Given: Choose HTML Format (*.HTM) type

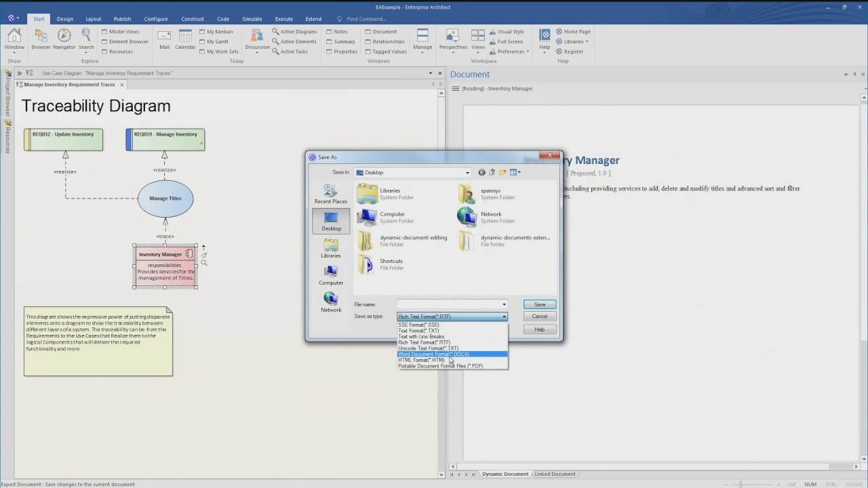Looking at the screenshot, I should pyautogui.click(x=452, y=360).
